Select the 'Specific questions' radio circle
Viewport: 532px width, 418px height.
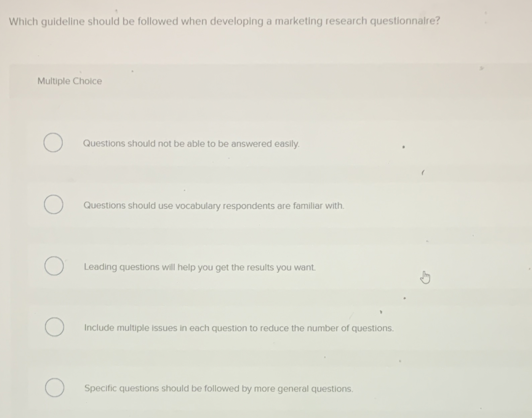(55, 388)
